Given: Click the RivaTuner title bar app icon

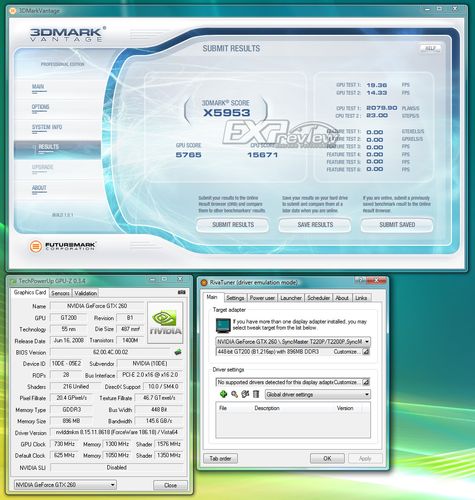Looking at the screenshot, I should click(204, 283).
